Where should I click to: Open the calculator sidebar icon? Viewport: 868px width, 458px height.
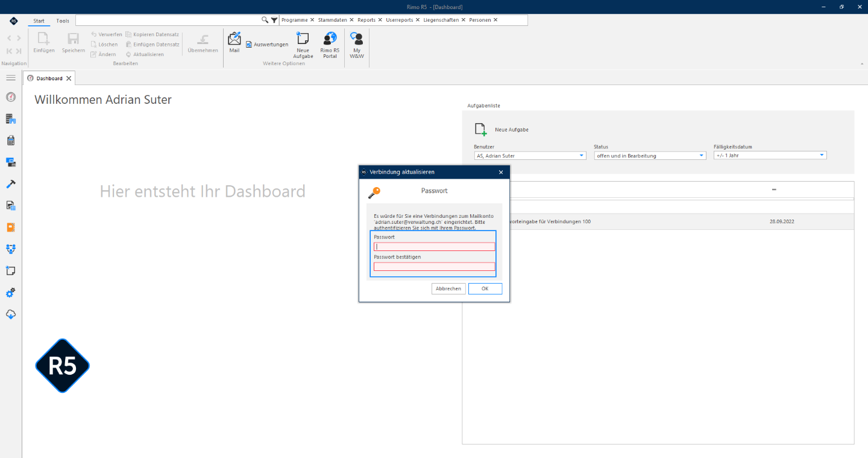(x=10, y=141)
